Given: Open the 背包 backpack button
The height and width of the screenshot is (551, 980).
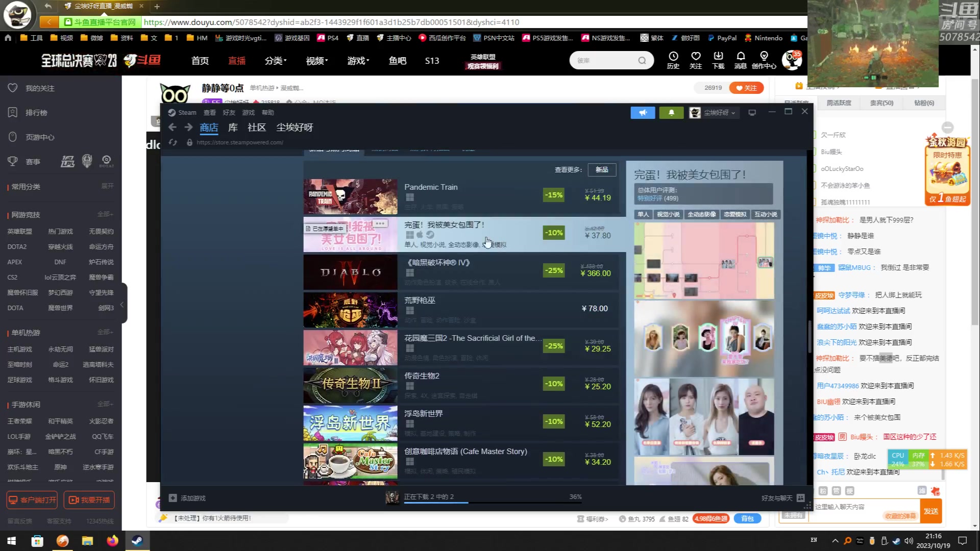Looking at the screenshot, I should click(x=747, y=518).
